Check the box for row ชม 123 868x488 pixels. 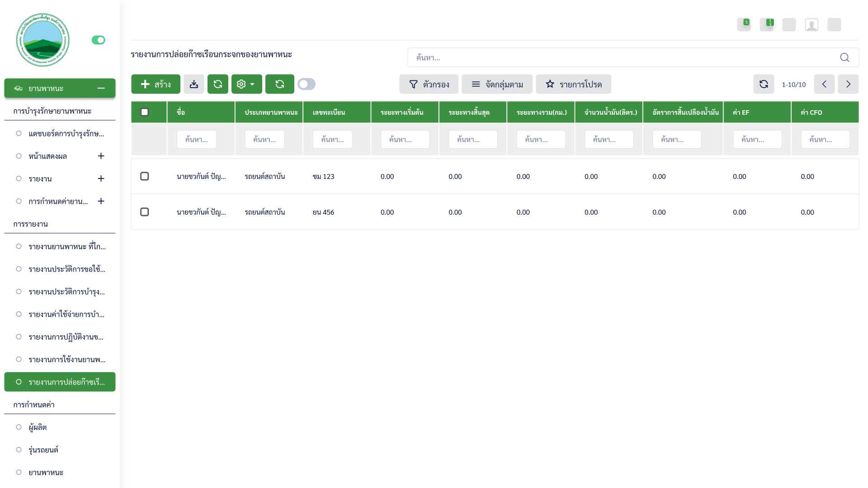click(145, 176)
